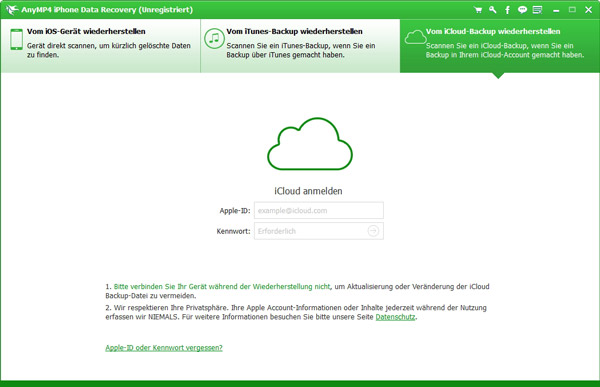600x387 pixels.
Task: Click the large green cloud graphic
Action: click(310, 144)
